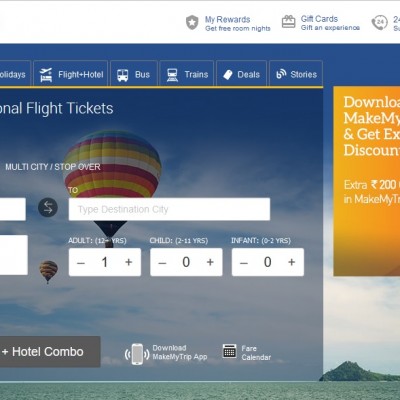400x400 pixels.
Task: Increase the adult passenger count
Action: (129, 262)
